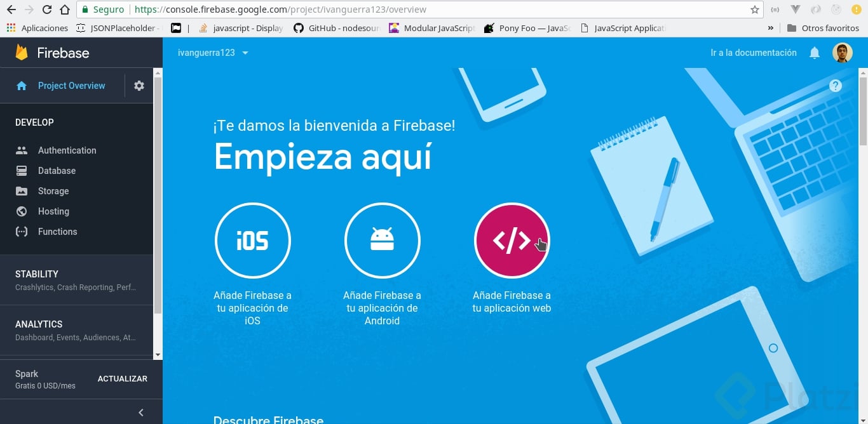Open the user account avatar
Viewport: 868px width, 424px height.
[x=843, y=53]
